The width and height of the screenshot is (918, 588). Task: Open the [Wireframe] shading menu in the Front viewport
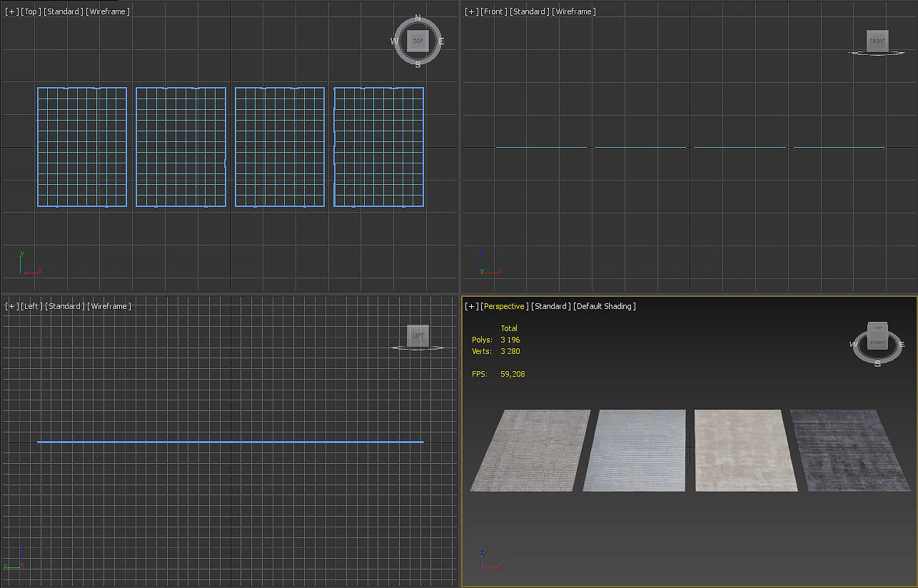pos(573,11)
